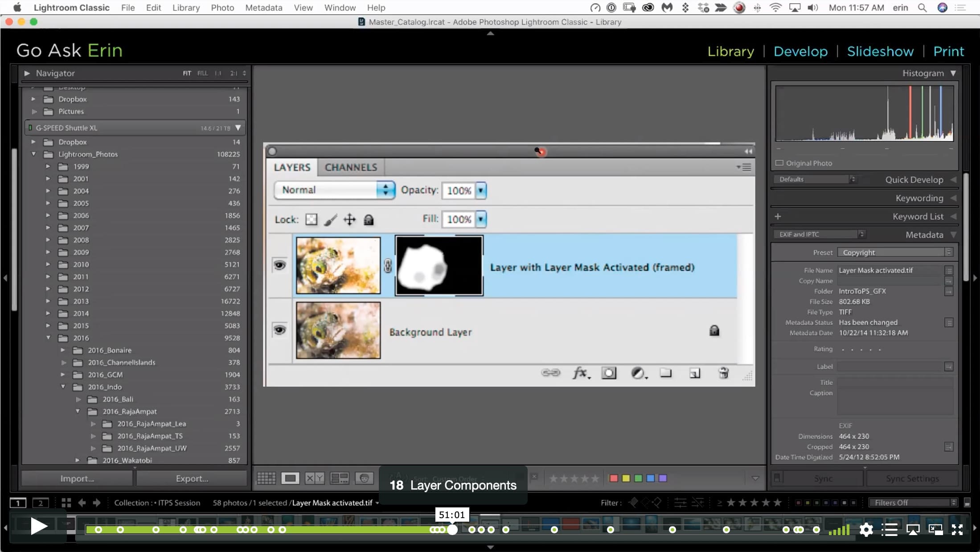Open People view face icon
Image resolution: width=980 pixels, height=552 pixels.
pos(364,478)
